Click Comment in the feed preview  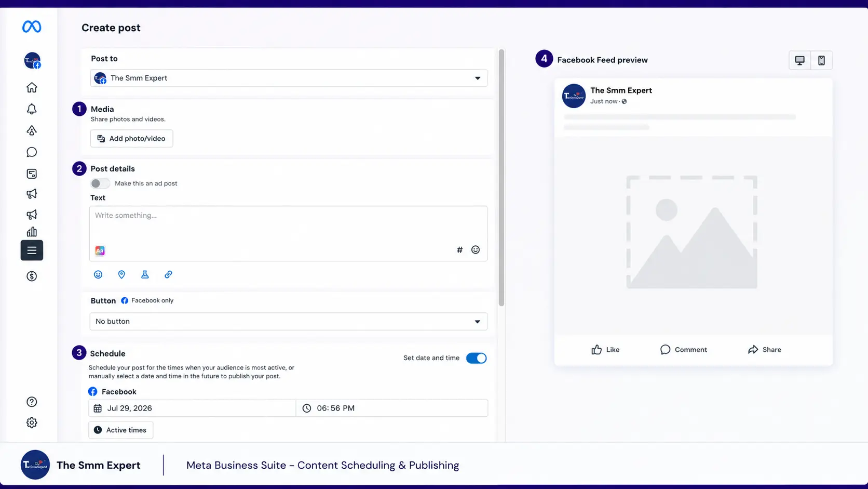(683, 350)
